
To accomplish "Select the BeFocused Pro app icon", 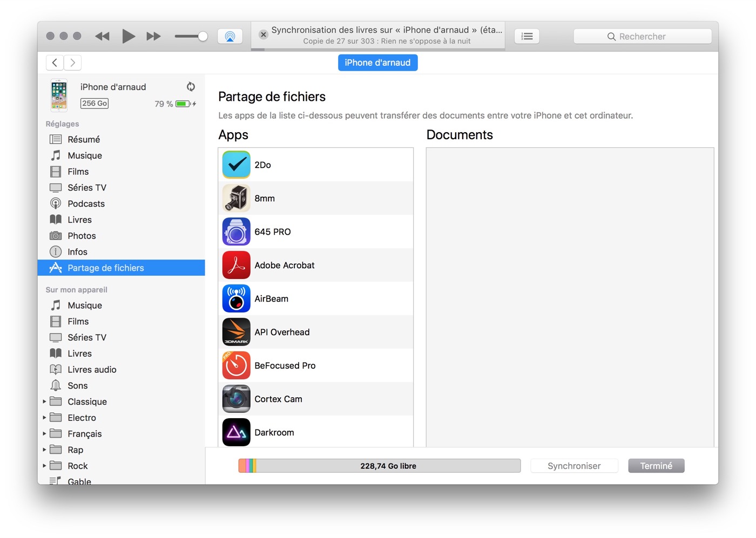I will 237,365.
